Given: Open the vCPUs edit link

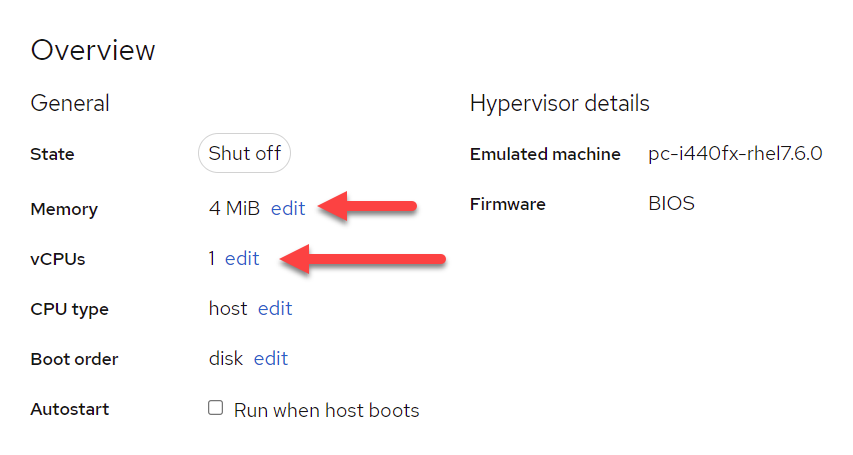Looking at the screenshot, I should 242,259.
